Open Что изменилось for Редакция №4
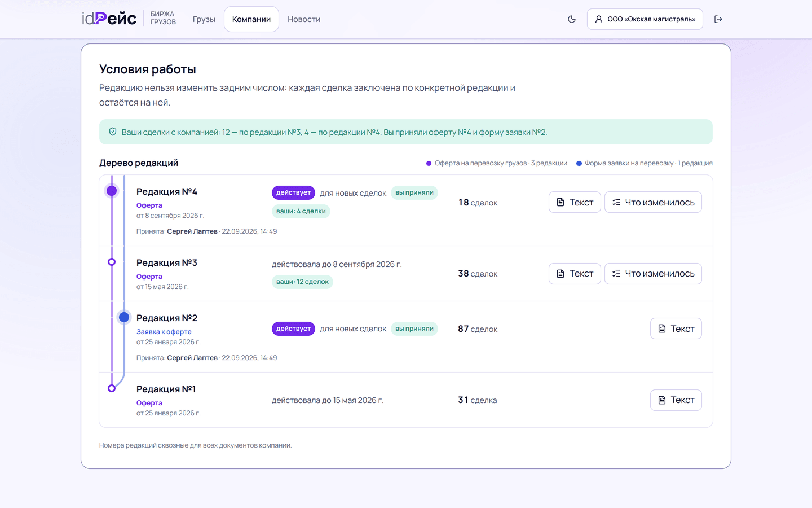 (653, 202)
